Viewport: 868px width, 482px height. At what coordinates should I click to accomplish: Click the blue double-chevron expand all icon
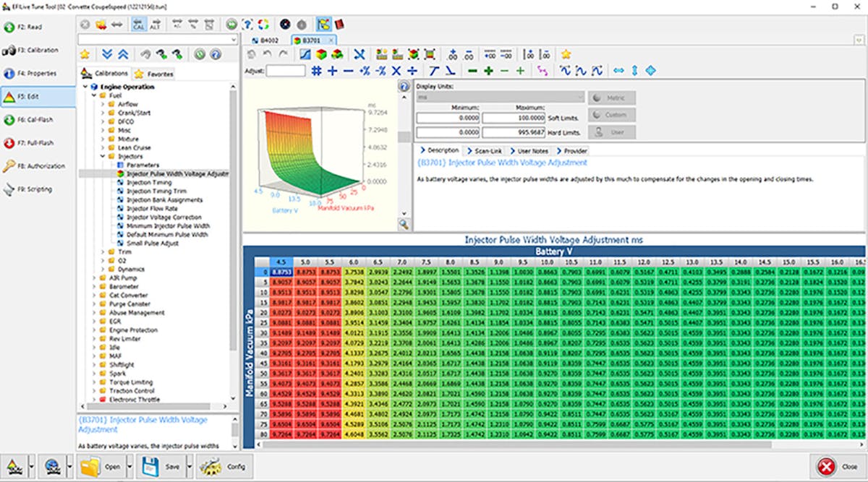pos(107,54)
